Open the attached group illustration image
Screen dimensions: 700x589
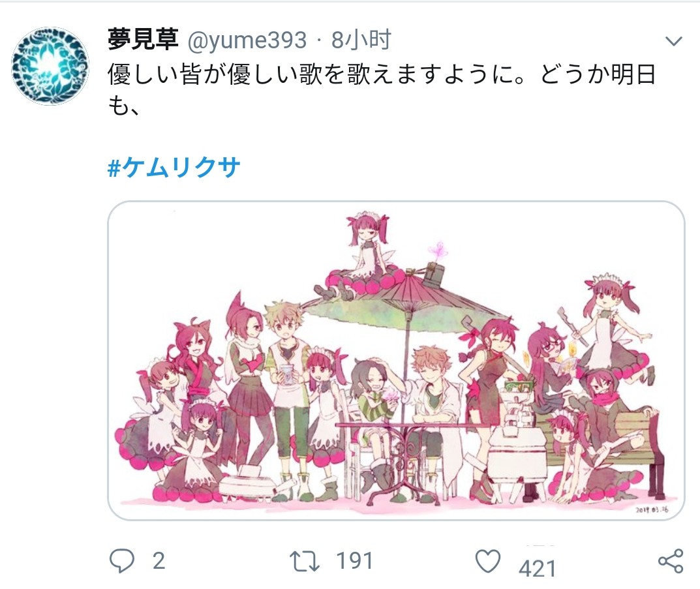[x=396, y=361]
